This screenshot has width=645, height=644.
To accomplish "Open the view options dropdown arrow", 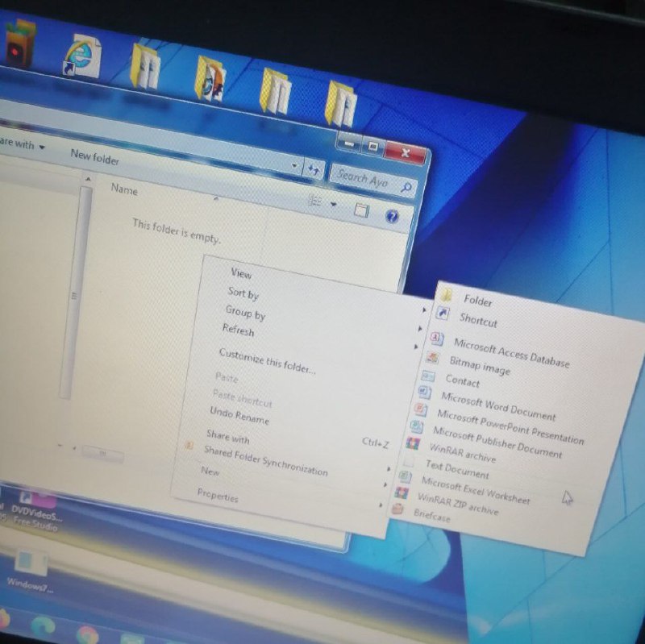I will 334,205.
